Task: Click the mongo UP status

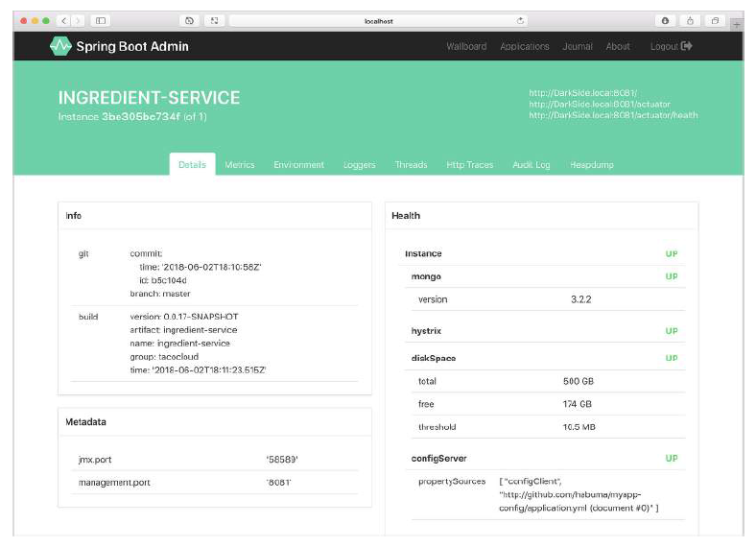Action: [x=672, y=276]
